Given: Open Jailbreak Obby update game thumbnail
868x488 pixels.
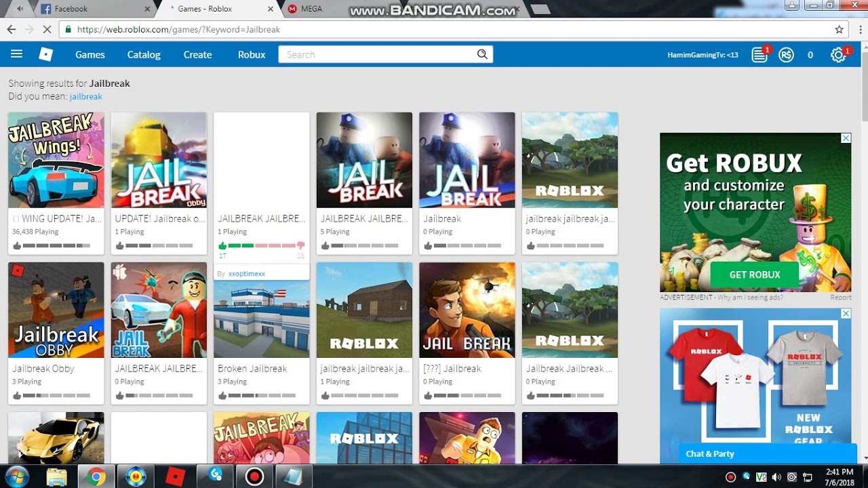Looking at the screenshot, I should [159, 160].
